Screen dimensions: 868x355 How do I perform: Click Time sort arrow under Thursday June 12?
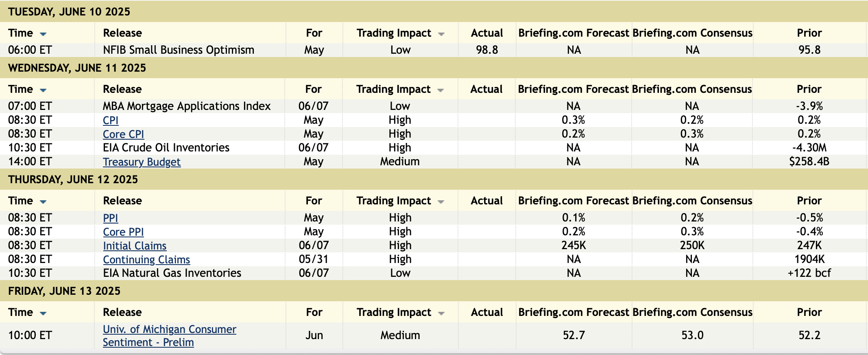pos(43,202)
